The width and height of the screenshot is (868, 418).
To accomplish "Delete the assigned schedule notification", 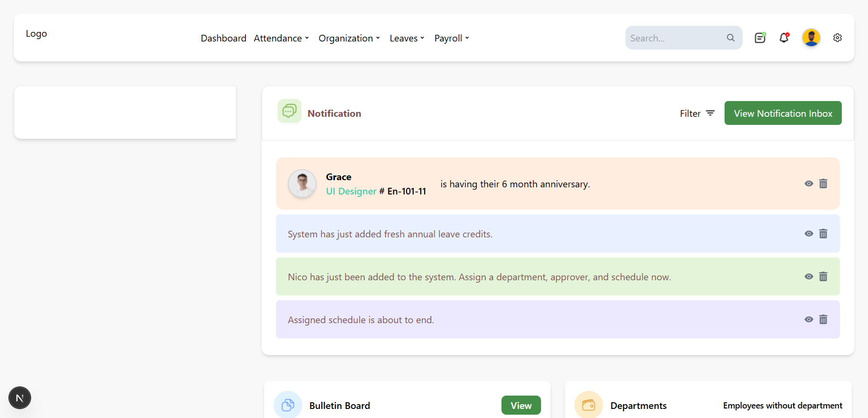I will click(823, 319).
